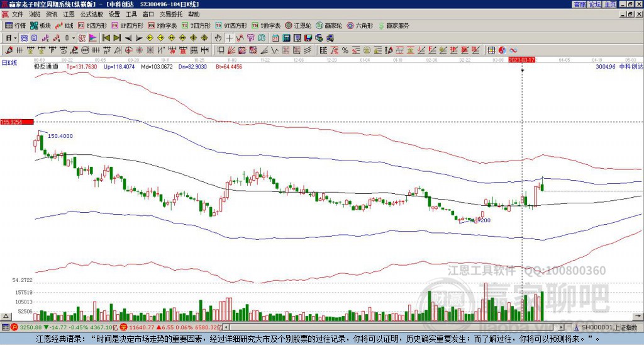Click the 论坛 forum button
Screen dimensions: 644x345
(x=595, y=4)
